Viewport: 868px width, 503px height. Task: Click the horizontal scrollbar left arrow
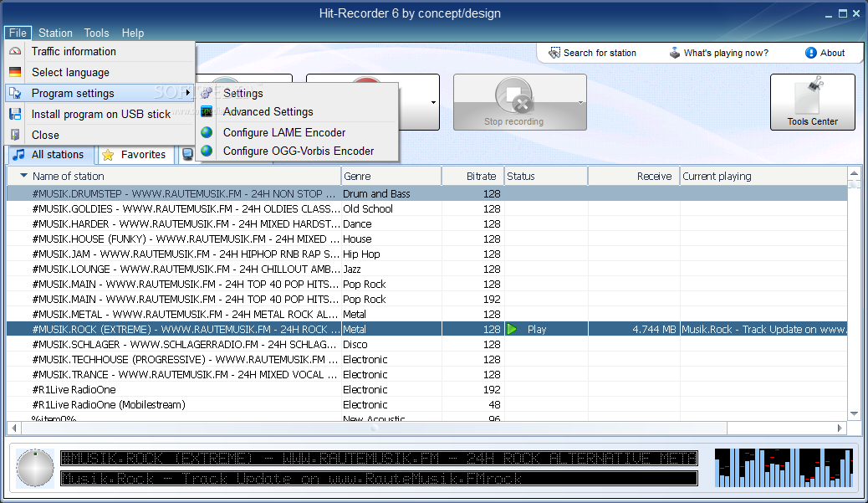click(x=14, y=429)
